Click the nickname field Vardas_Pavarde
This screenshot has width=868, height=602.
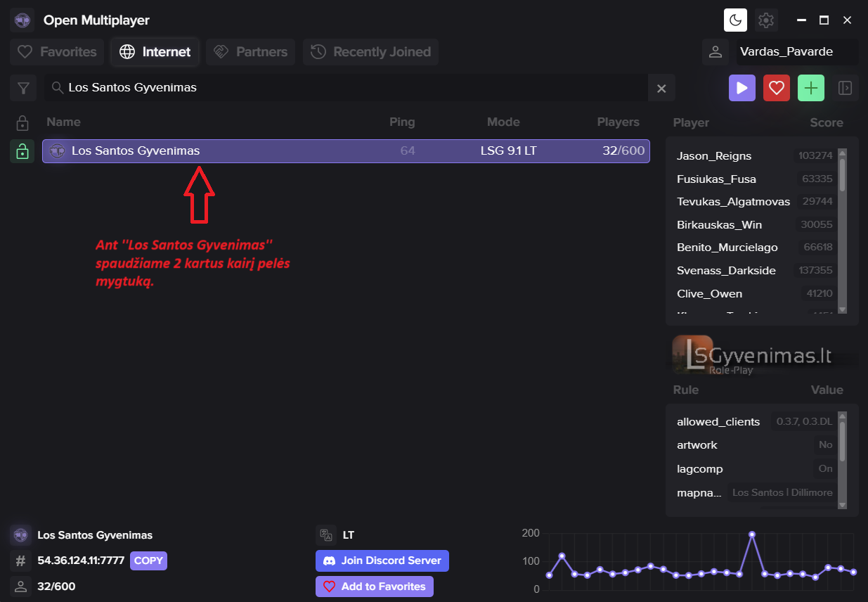click(796, 52)
